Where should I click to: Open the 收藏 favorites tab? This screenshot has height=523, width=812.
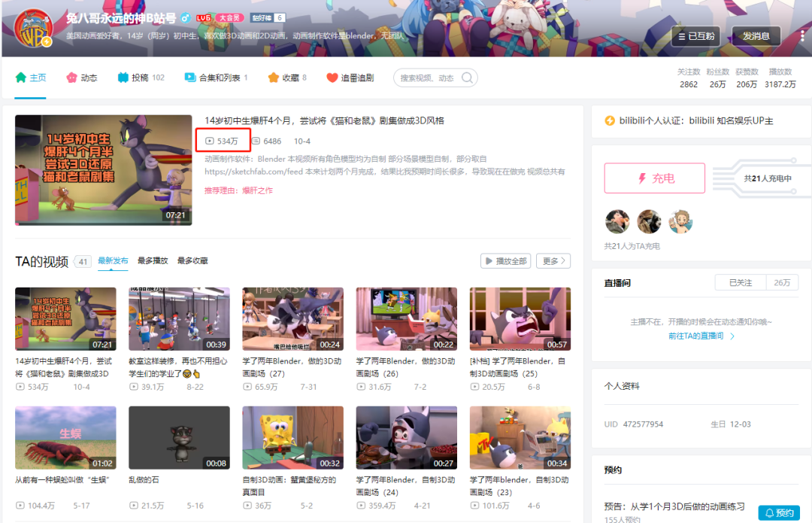click(x=287, y=78)
